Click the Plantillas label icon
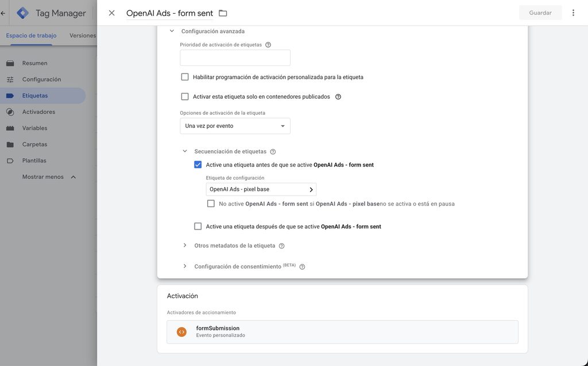588x366 pixels. point(10,161)
